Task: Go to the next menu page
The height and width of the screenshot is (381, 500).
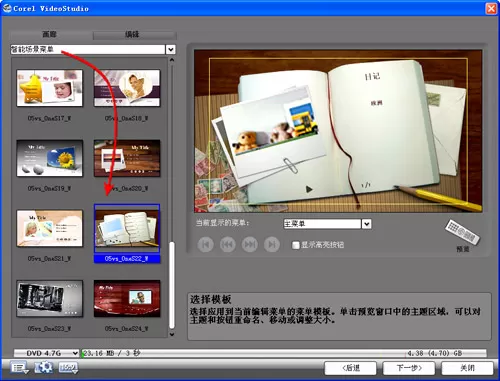Action: pyautogui.click(x=250, y=245)
